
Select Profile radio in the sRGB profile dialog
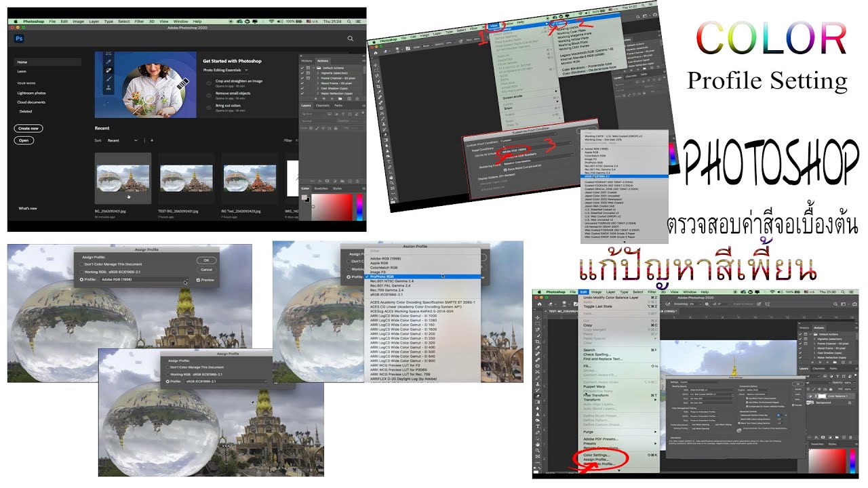click(x=167, y=382)
